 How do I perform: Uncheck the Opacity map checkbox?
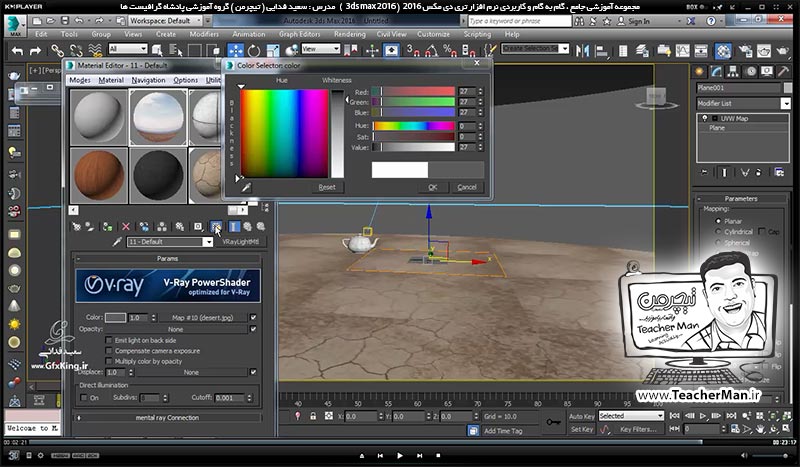click(x=253, y=329)
